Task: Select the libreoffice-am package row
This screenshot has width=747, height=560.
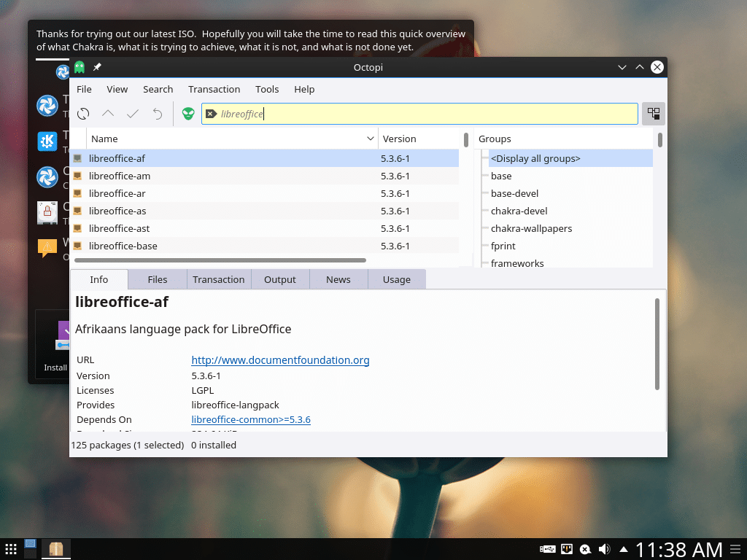Action: 265,176
